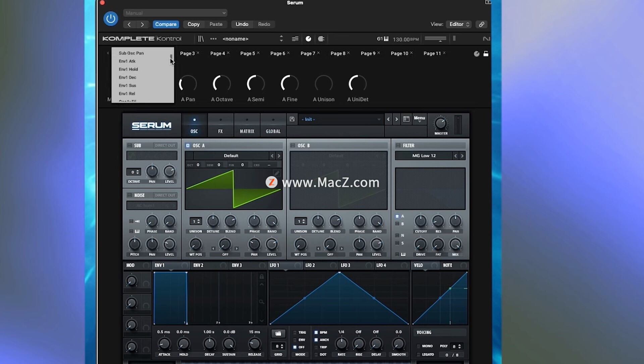The image size is (644, 364).
Task: Click the plugin power bypass button
Action: click(x=110, y=19)
